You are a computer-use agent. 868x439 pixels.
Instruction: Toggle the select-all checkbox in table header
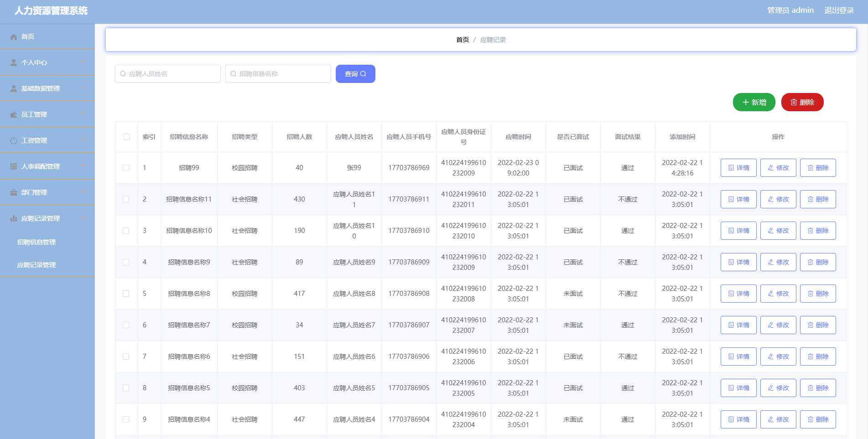[127, 137]
